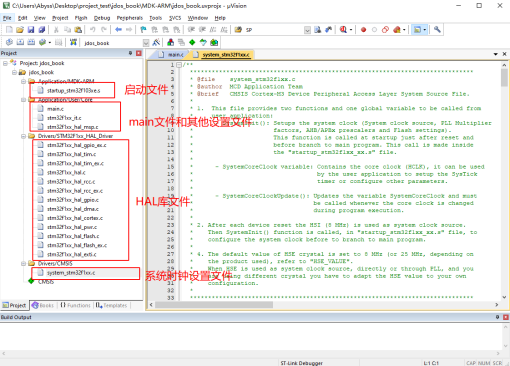
Task: Open the Pack Installer icon
Action: [x=214, y=42]
